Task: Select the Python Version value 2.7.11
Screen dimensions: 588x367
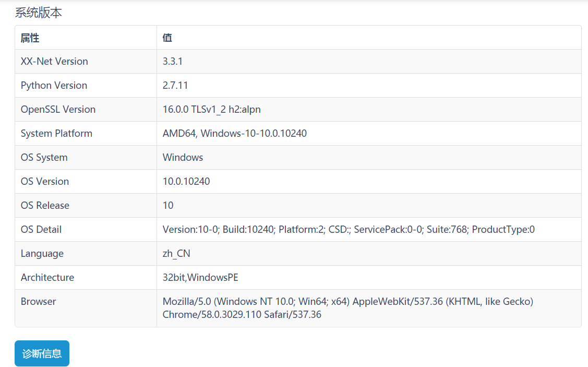Action: (x=174, y=85)
